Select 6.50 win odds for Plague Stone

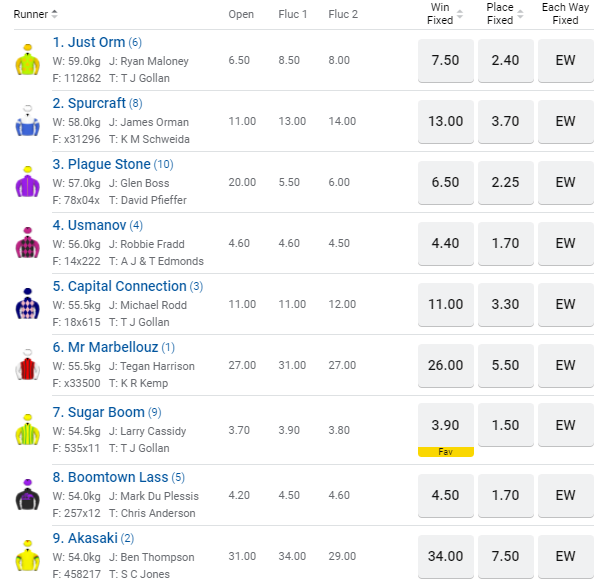pyautogui.click(x=445, y=182)
